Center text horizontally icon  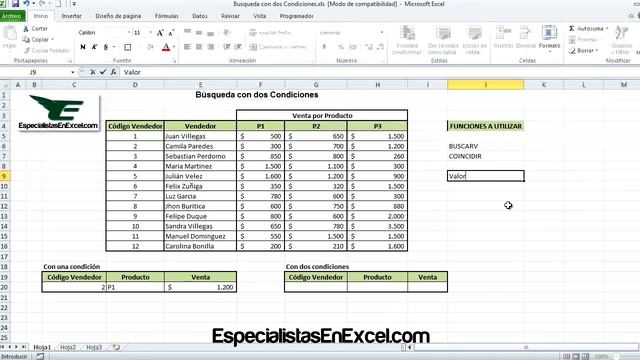[199, 47]
